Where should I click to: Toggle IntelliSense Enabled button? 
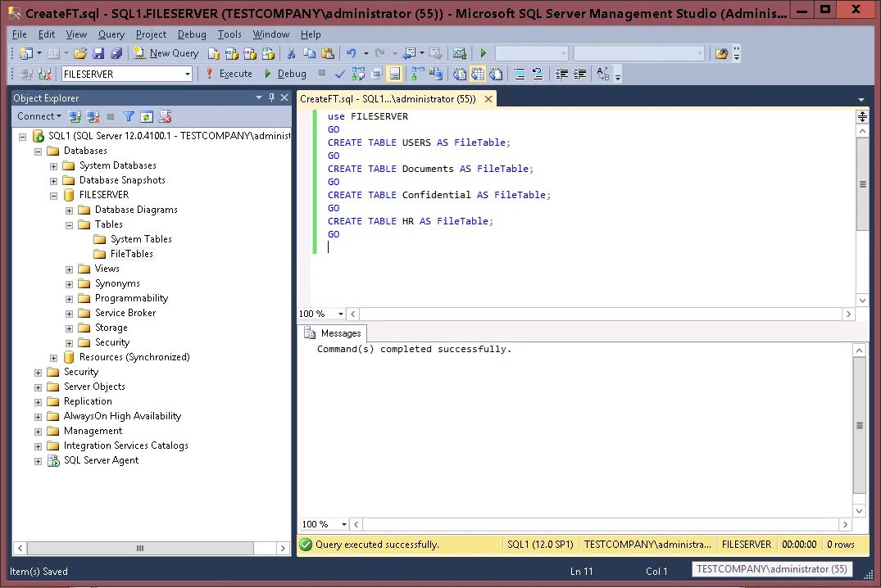[x=394, y=74]
